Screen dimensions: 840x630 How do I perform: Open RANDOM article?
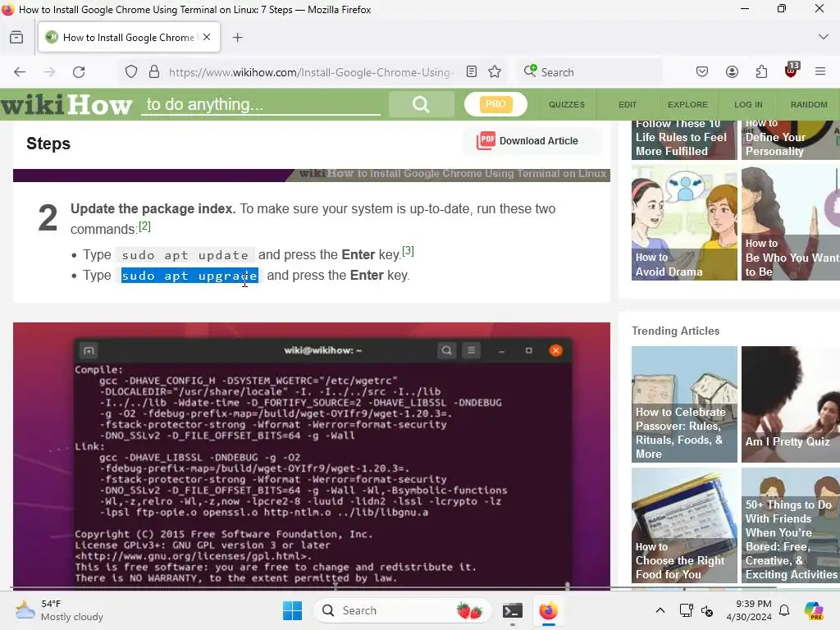tap(809, 104)
